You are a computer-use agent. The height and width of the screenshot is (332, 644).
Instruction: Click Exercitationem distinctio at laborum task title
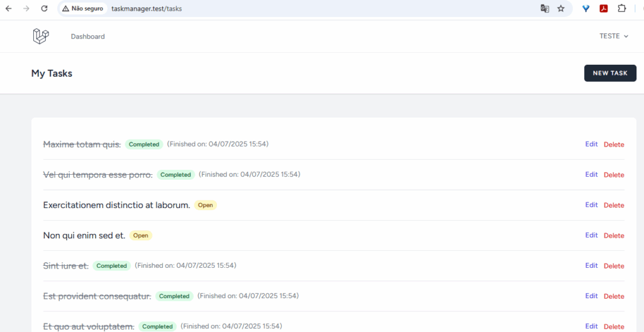tap(116, 205)
